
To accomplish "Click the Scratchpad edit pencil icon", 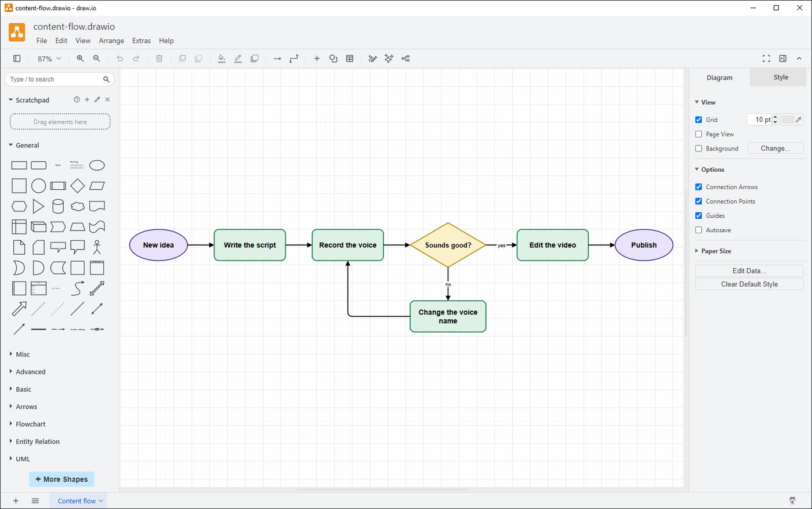I will (x=97, y=100).
